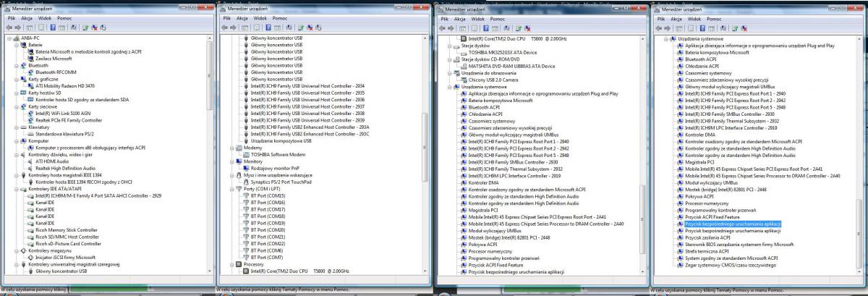Select Intel(R) ICH9 Family USB2 Enhanced Host Controller - 293C
Image resolution: width=868 pixels, height=296 pixels.
(310, 134)
